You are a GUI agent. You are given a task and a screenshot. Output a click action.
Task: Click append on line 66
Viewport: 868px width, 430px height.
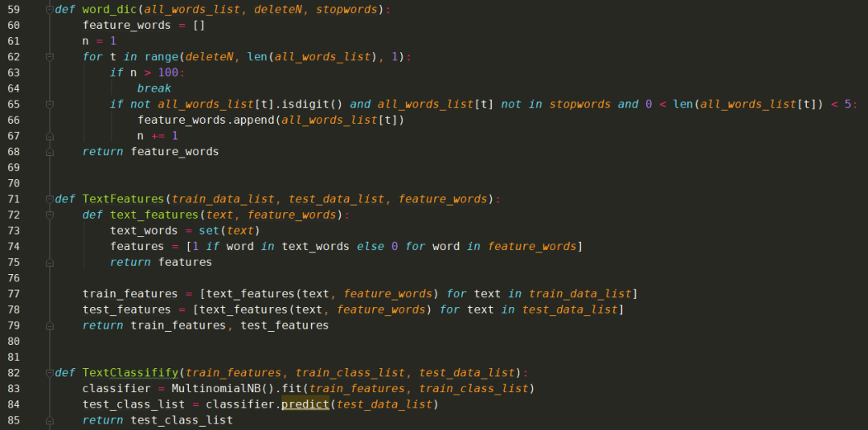coord(253,120)
